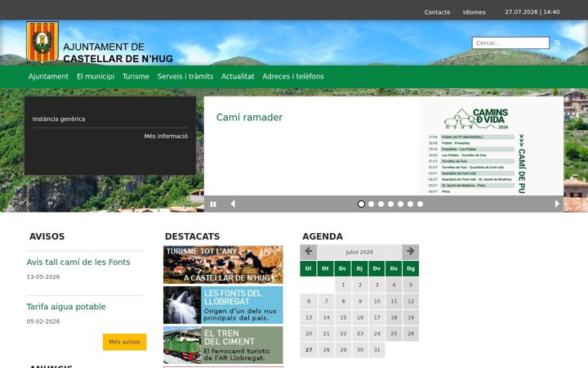Open the Instància genèrica link
The height and width of the screenshot is (368, 588).
(x=59, y=119)
